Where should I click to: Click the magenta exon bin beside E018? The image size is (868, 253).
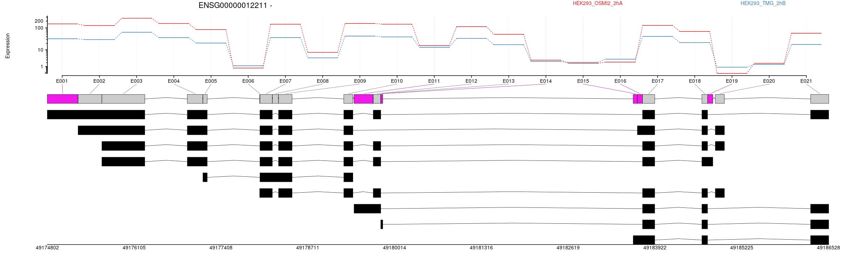(710, 99)
